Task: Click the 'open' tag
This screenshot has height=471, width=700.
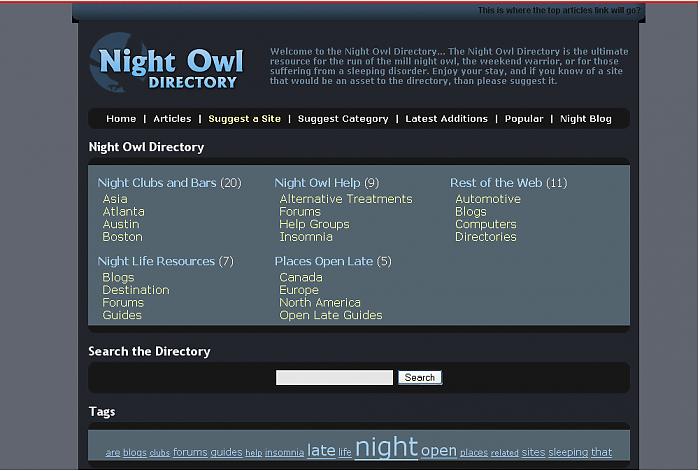Action: [x=439, y=451]
